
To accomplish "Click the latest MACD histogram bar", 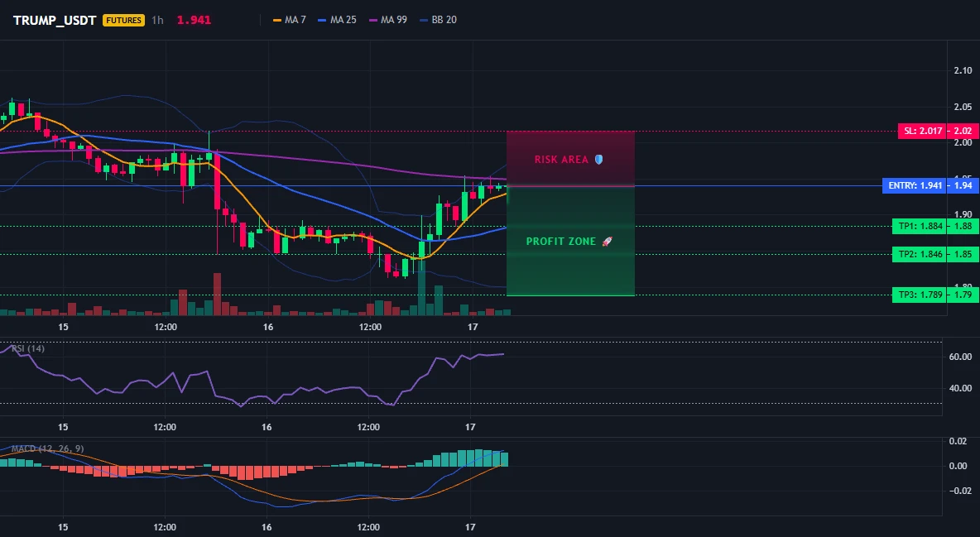I will click(504, 459).
